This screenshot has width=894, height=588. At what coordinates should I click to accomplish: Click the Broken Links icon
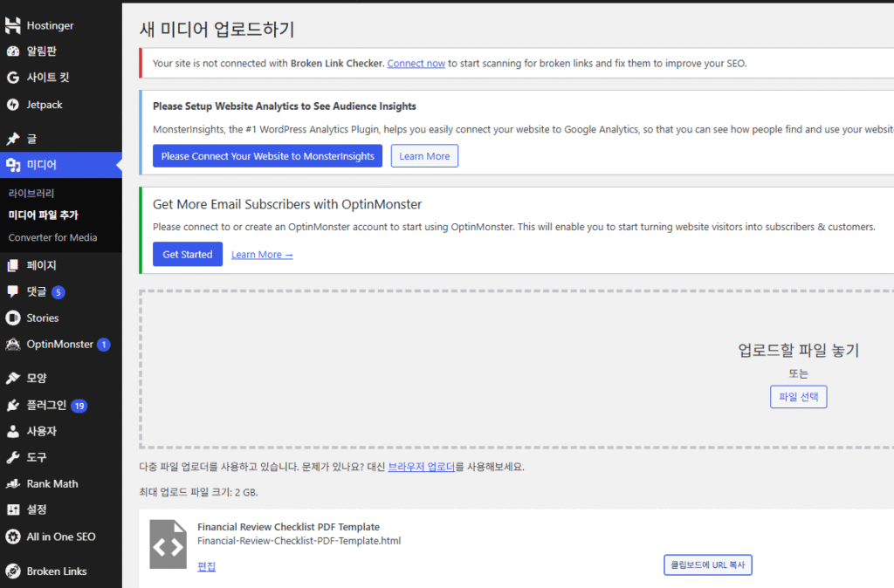click(12, 571)
